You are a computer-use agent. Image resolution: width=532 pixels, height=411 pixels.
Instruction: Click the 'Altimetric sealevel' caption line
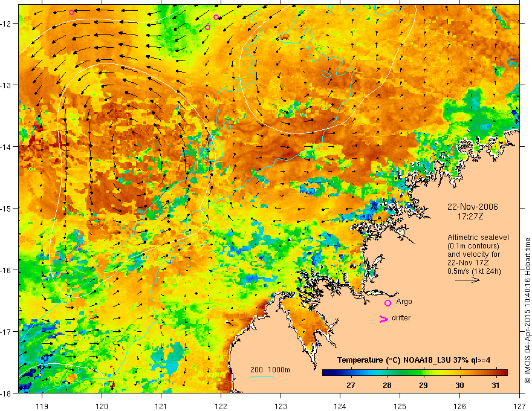(x=478, y=238)
